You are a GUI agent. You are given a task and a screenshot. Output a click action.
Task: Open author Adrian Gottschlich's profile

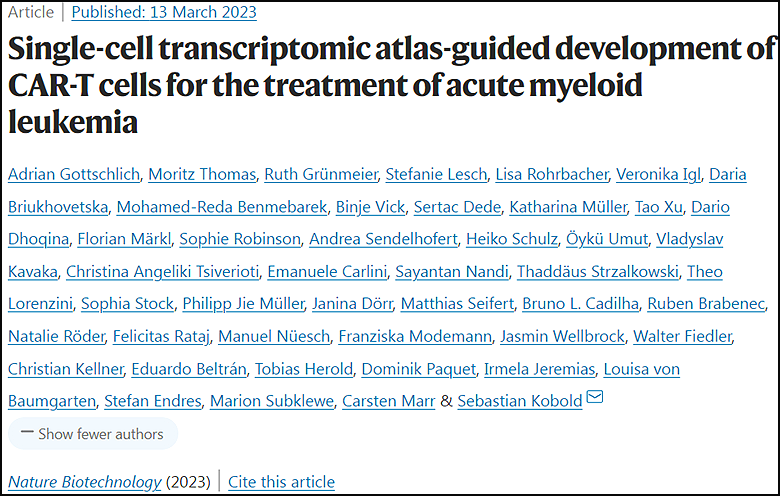coord(74,174)
